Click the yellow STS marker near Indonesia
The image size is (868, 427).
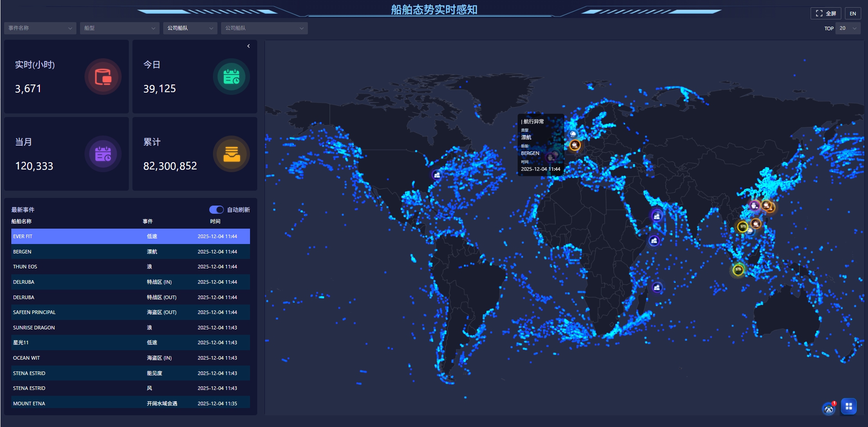click(x=738, y=270)
